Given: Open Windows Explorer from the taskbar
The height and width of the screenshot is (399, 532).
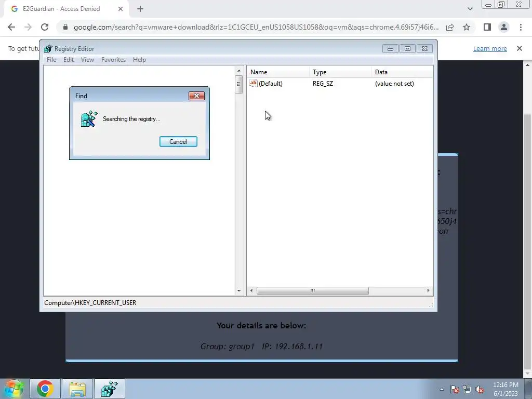Looking at the screenshot, I should 77,389.
